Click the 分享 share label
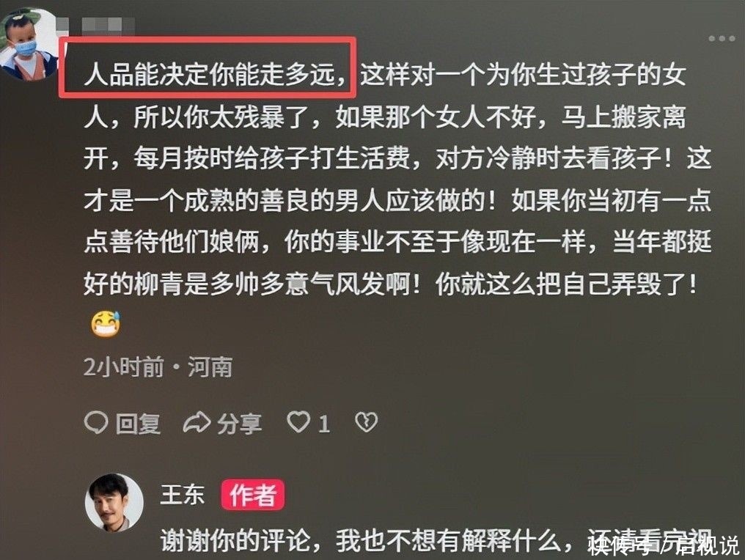 [240, 423]
